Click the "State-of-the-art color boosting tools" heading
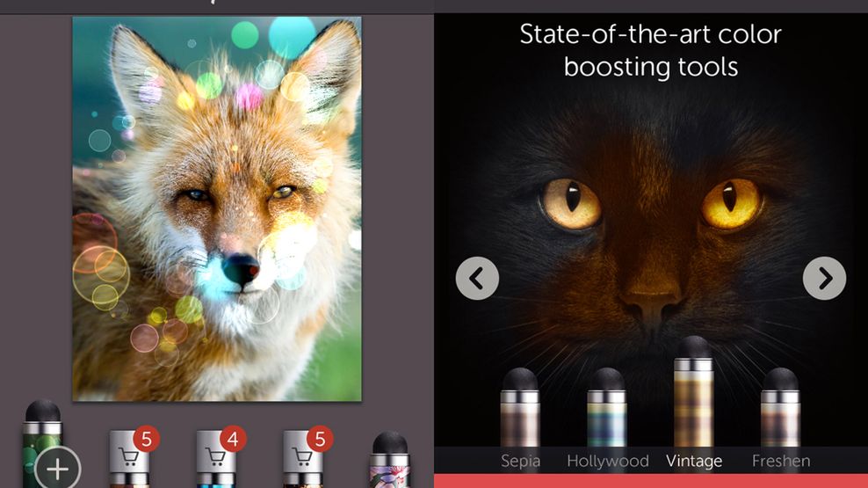The height and width of the screenshot is (488, 868). [x=650, y=50]
